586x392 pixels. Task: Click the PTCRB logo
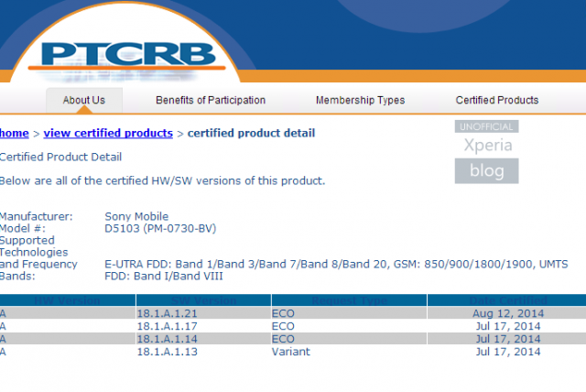click(x=128, y=56)
